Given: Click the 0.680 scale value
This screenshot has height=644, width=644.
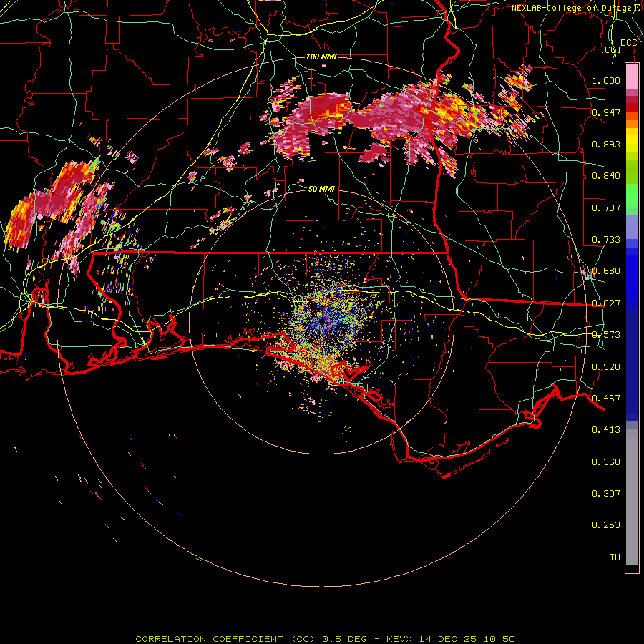Looking at the screenshot, I should [x=606, y=271].
